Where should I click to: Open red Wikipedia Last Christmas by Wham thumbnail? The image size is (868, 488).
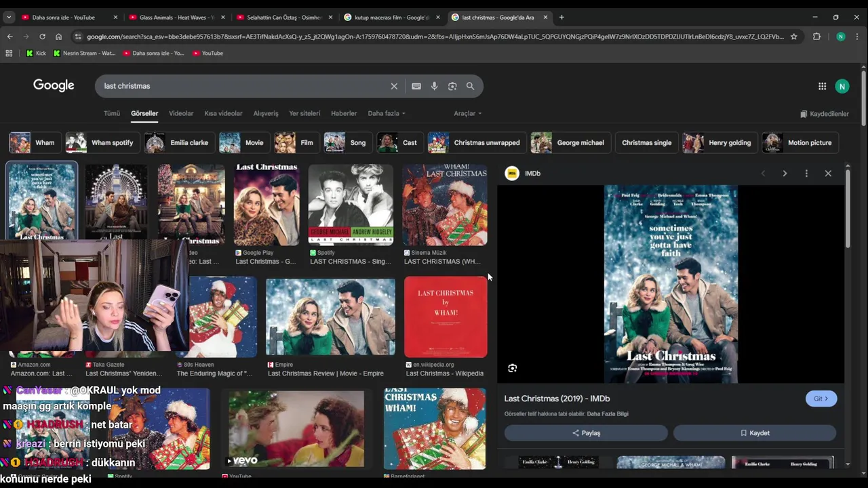pos(446,317)
